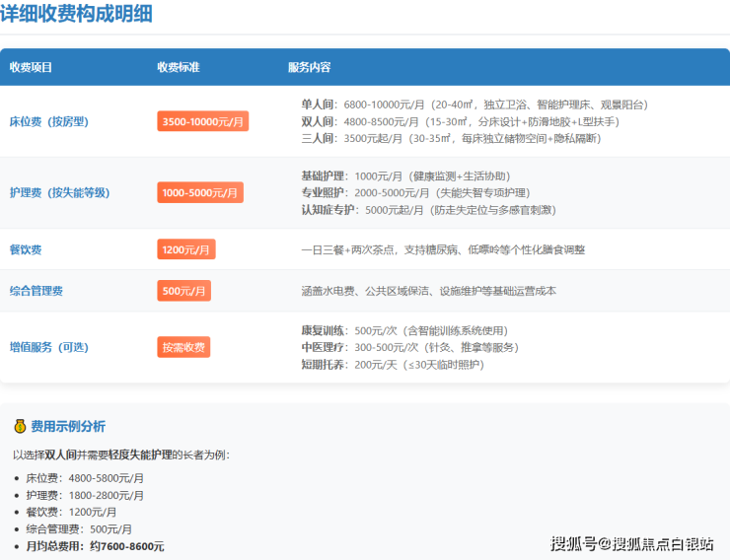Select the 按需收费 badge
The width and height of the screenshot is (730, 560).
point(183,347)
